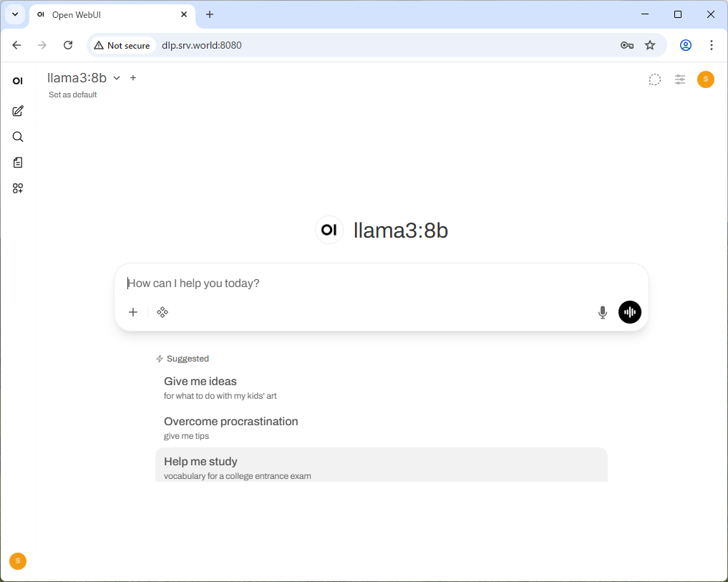Open the Workspace icon in sidebar

click(x=18, y=188)
